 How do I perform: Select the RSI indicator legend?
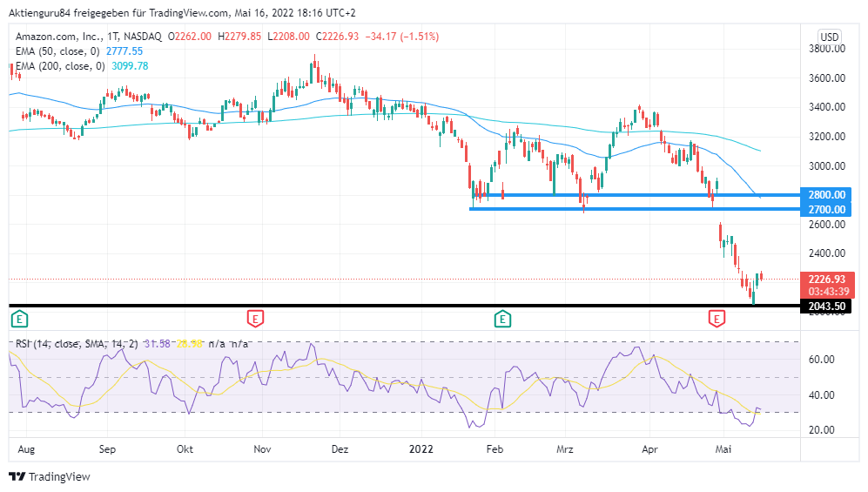point(77,344)
